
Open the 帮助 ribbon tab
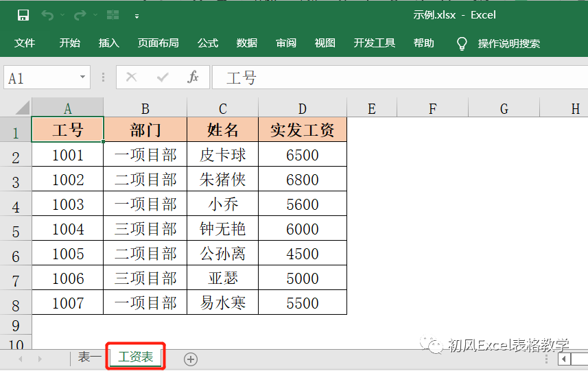click(x=424, y=43)
